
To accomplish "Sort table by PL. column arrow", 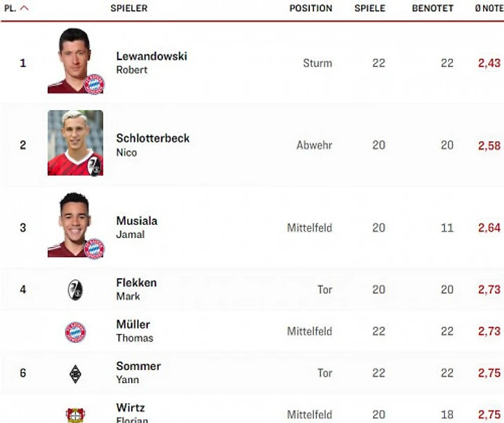I will [25, 8].
